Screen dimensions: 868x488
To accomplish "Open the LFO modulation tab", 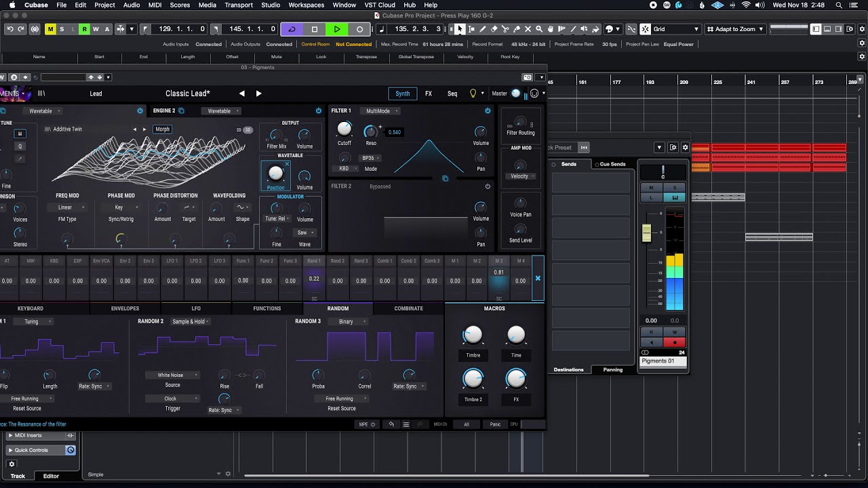I will (x=196, y=308).
